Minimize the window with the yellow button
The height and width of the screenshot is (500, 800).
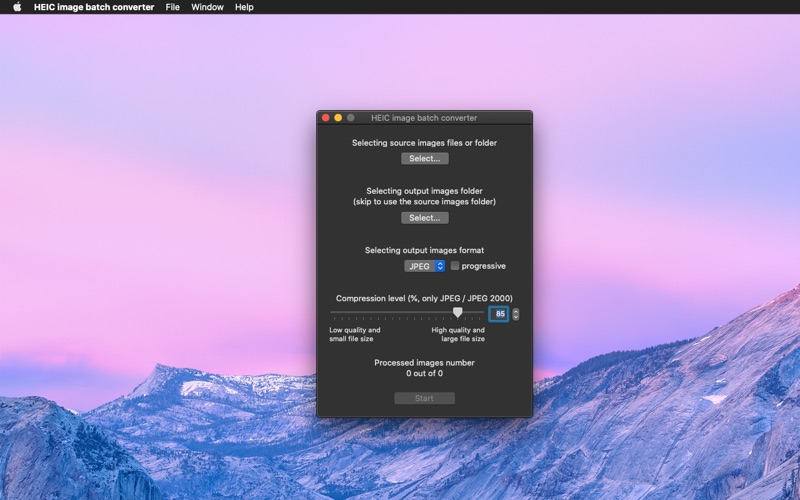pyautogui.click(x=338, y=118)
